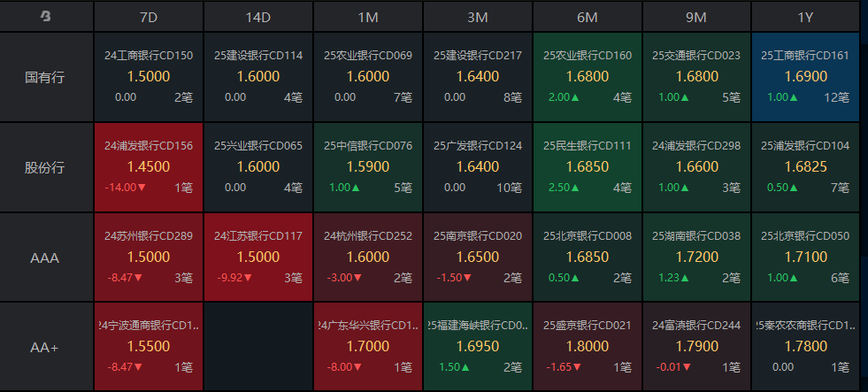The image size is (868, 392).
Task: Open the 25农业银行CD069 quote cell
Action: 367,77
